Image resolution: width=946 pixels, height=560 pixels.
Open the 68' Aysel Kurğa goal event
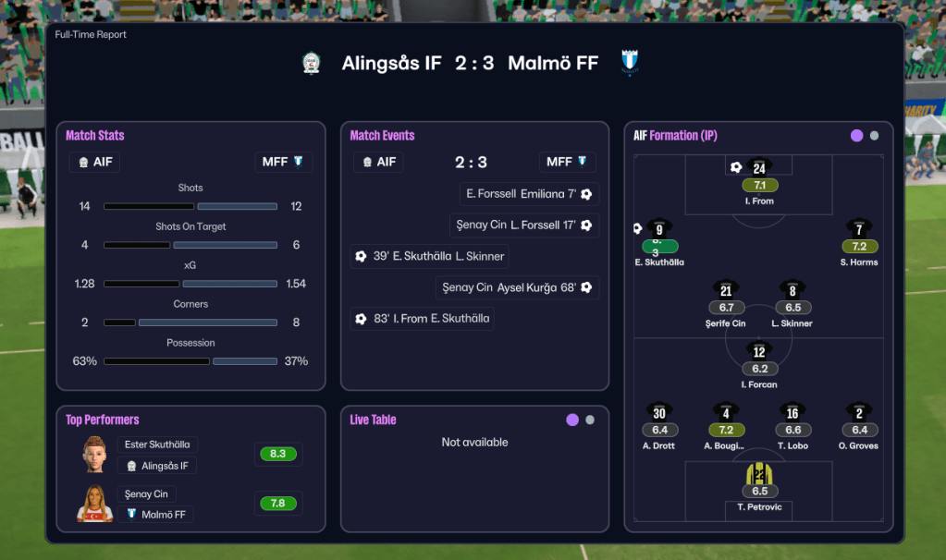click(518, 287)
